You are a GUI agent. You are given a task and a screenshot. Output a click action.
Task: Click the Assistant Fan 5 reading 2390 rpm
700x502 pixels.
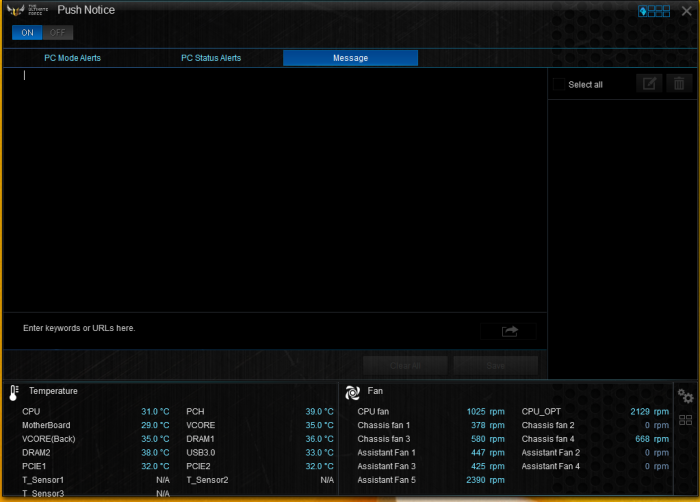click(485, 480)
